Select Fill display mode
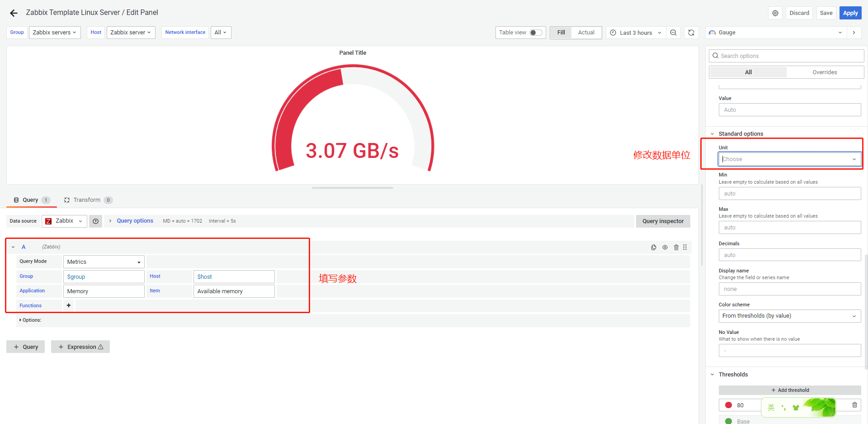The height and width of the screenshot is (424, 868). (x=561, y=33)
